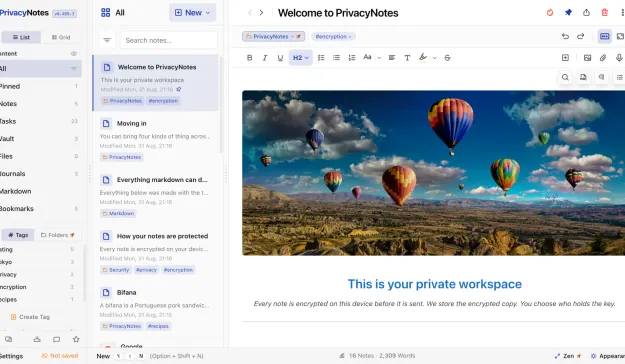The width and height of the screenshot is (625, 364).
Task: Open Everything markdown can do note
Action: [x=155, y=196]
